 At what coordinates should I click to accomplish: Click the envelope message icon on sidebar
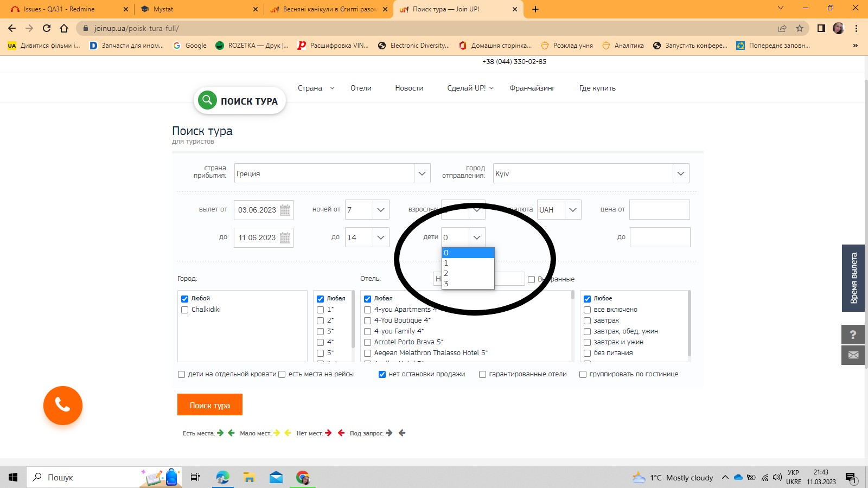tap(853, 355)
